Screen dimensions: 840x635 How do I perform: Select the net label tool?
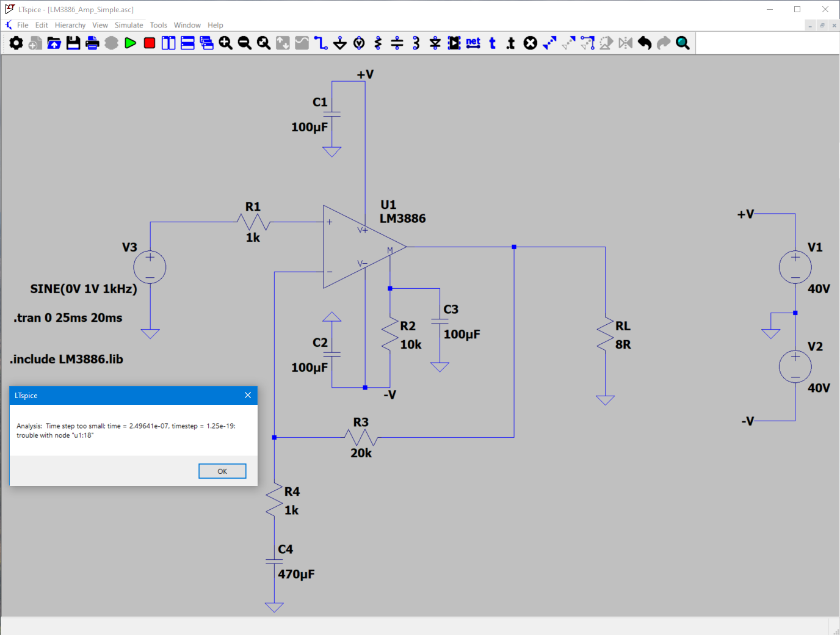(473, 43)
